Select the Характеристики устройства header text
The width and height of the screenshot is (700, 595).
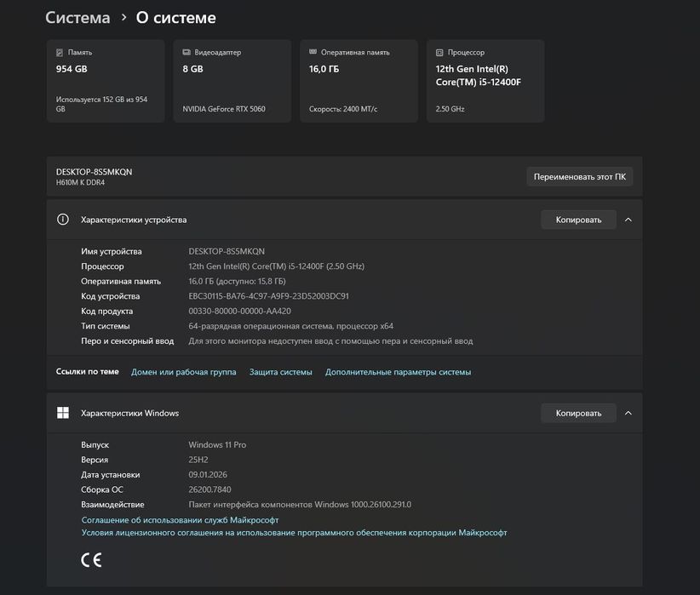pos(134,220)
